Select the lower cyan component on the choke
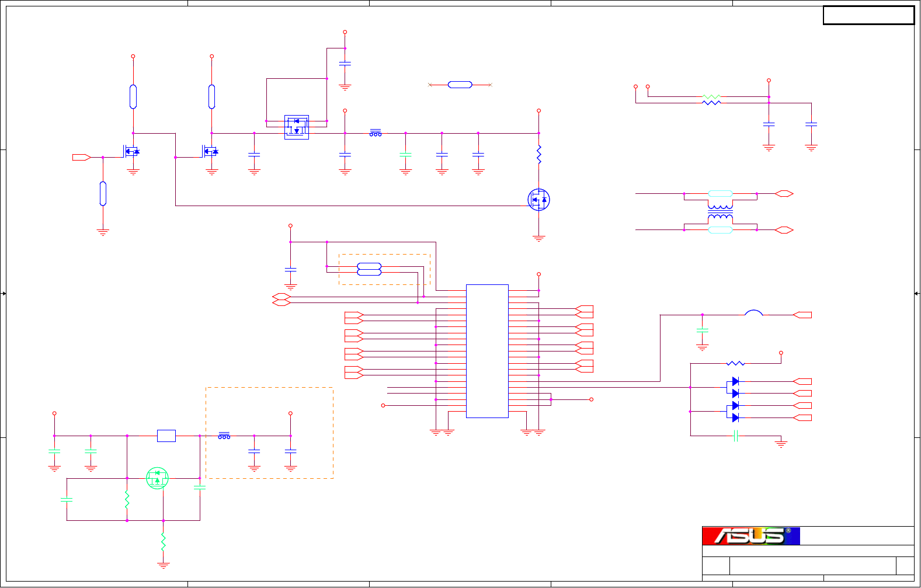Viewport: 921px width, 588px height. (x=720, y=230)
